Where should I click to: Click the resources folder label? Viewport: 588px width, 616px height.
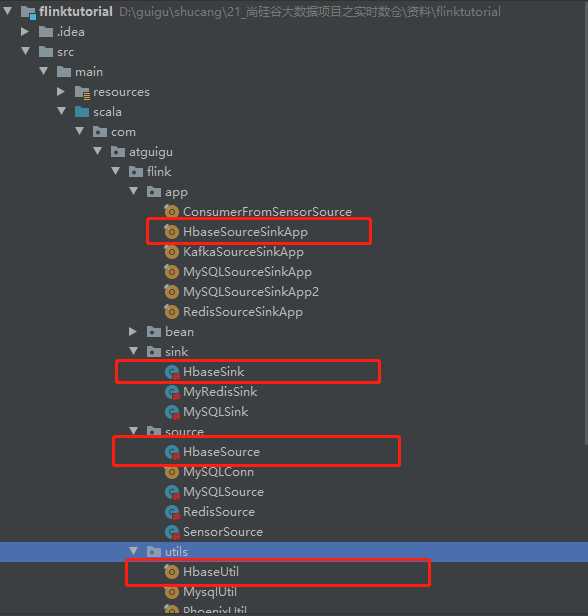coord(122,92)
